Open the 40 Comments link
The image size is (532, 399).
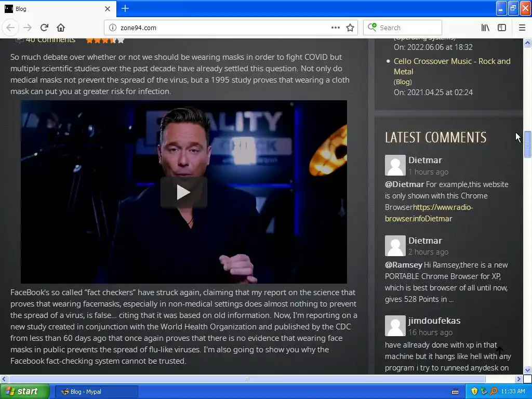click(50, 39)
